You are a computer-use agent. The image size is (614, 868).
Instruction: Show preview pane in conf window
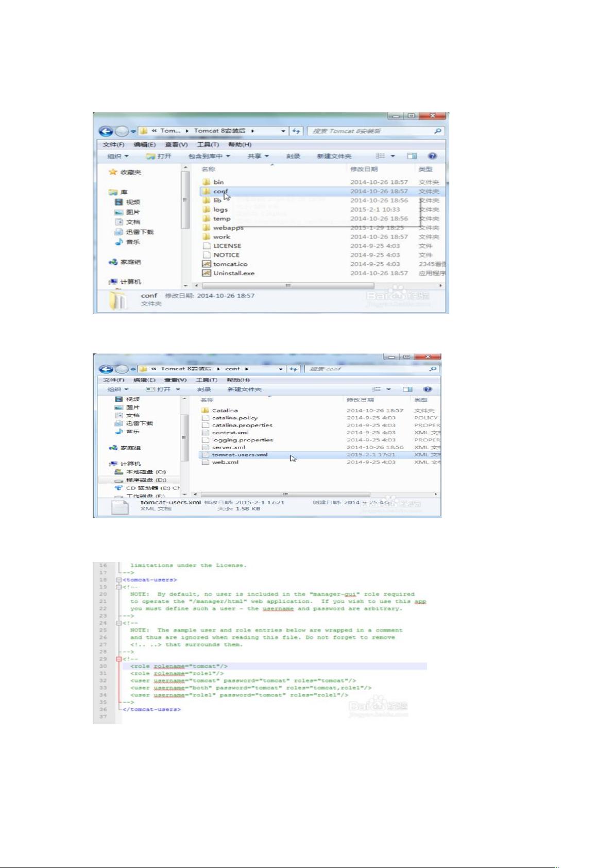[x=407, y=389]
